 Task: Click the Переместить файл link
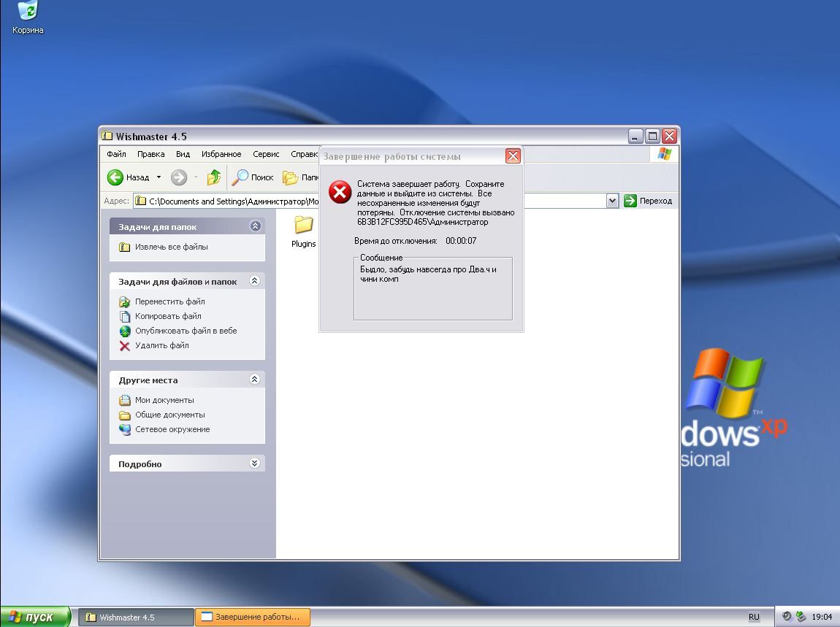169,302
